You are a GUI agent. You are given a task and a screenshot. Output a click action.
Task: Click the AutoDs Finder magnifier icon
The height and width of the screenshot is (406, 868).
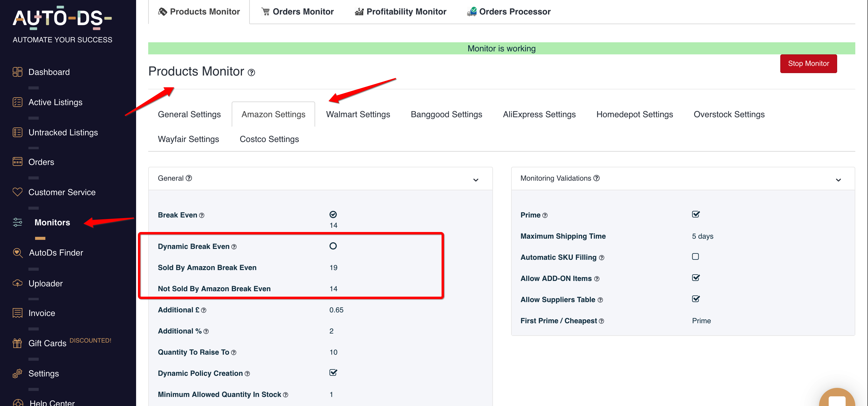(18, 253)
